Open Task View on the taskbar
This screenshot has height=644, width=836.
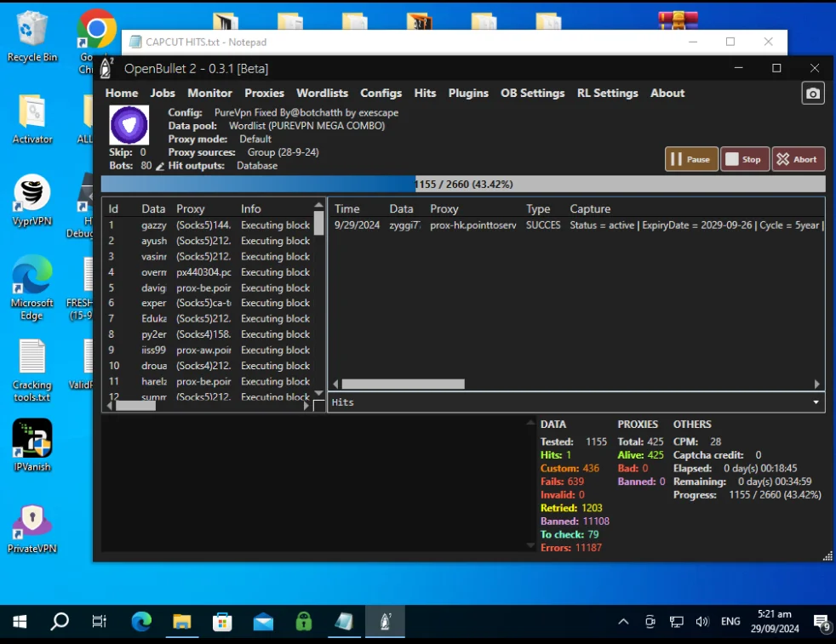coord(99,622)
